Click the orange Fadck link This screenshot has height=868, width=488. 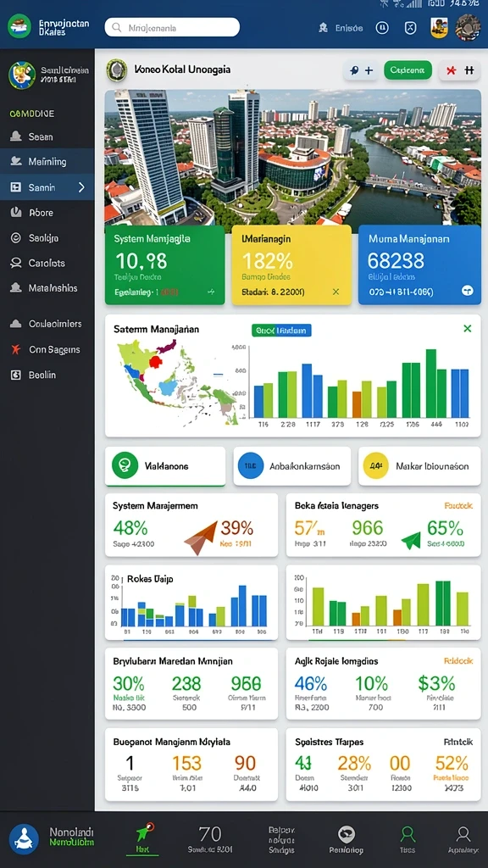(458, 505)
